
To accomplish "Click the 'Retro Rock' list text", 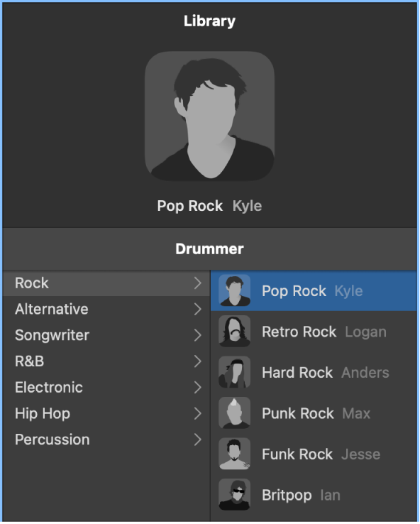I will click(x=299, y=332).
